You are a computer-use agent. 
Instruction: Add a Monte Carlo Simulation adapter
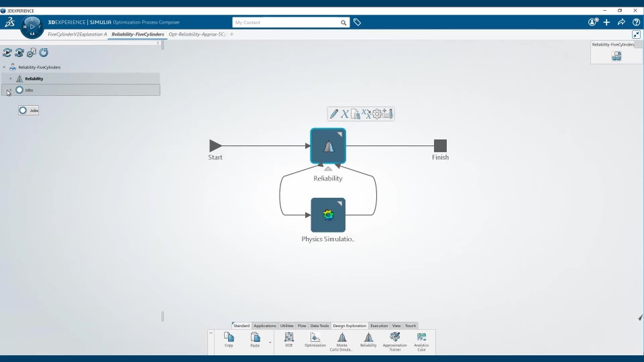click(341, 341)
